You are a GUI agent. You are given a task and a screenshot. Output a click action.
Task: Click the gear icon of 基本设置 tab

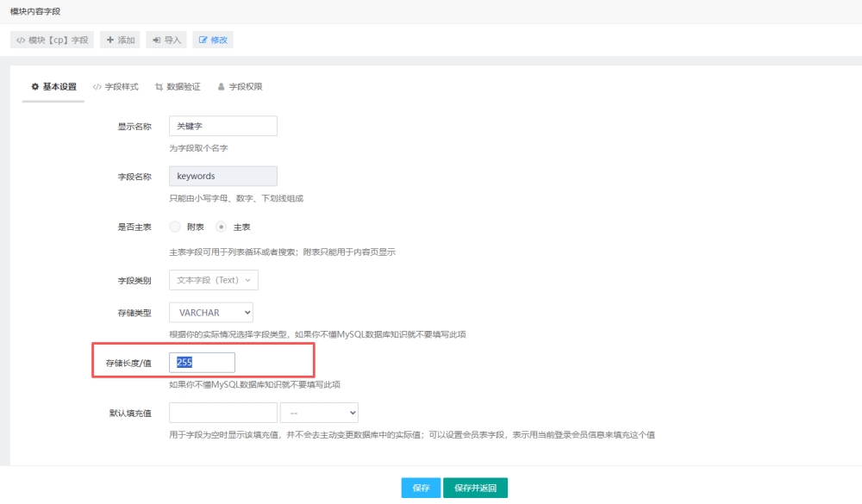coord(35,87)
